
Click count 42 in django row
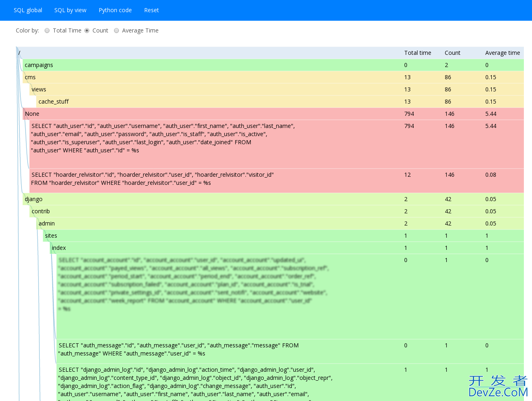pos(448,199)
